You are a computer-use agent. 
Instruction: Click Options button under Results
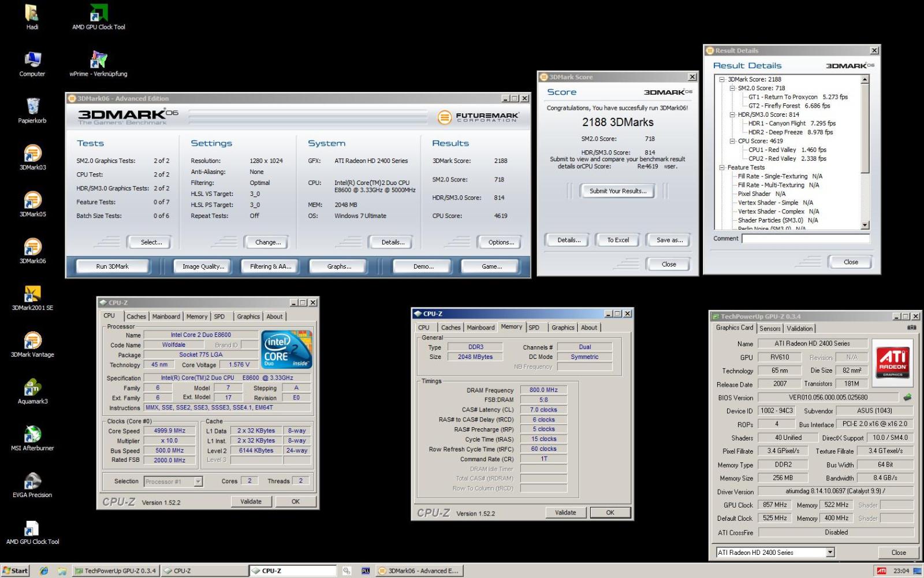coord(501,242)
